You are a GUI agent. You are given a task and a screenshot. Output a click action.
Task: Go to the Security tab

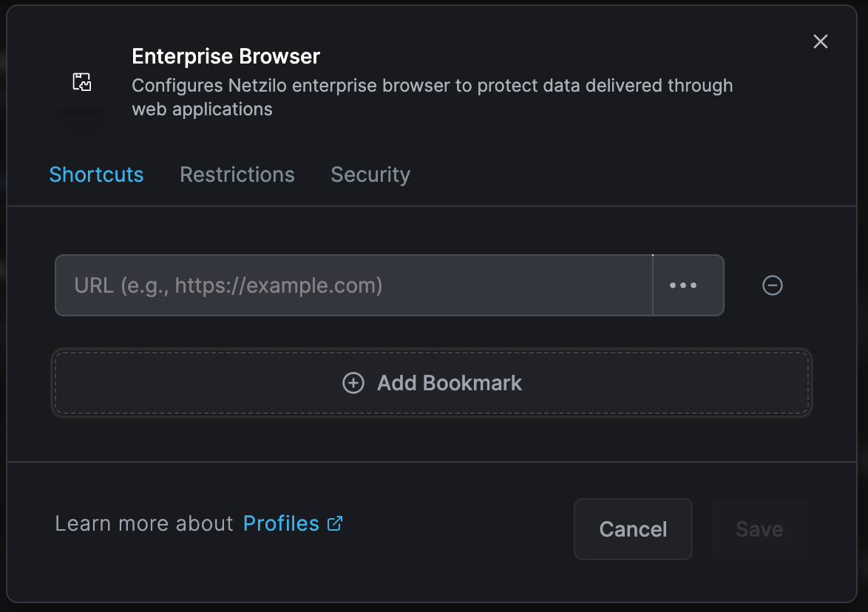tap(370, 174)
